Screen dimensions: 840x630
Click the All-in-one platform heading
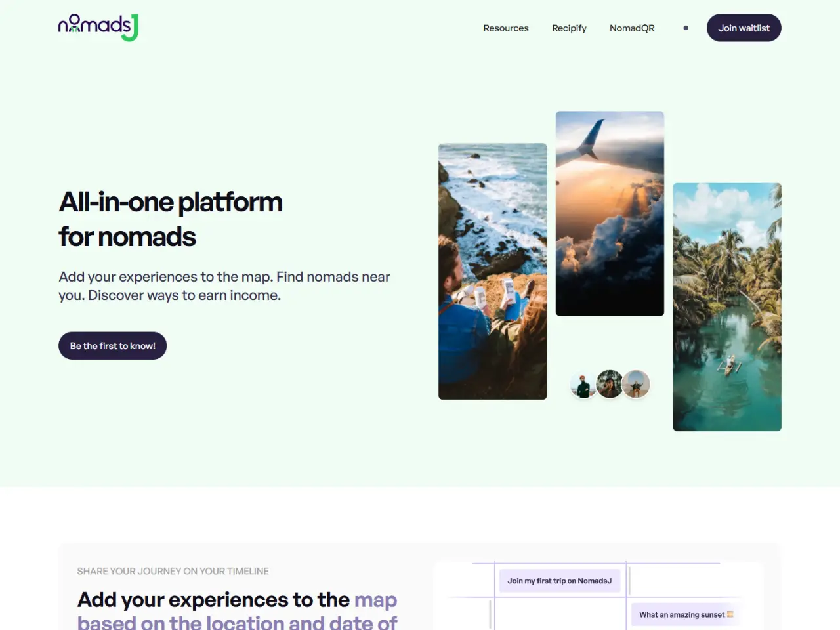171,219
